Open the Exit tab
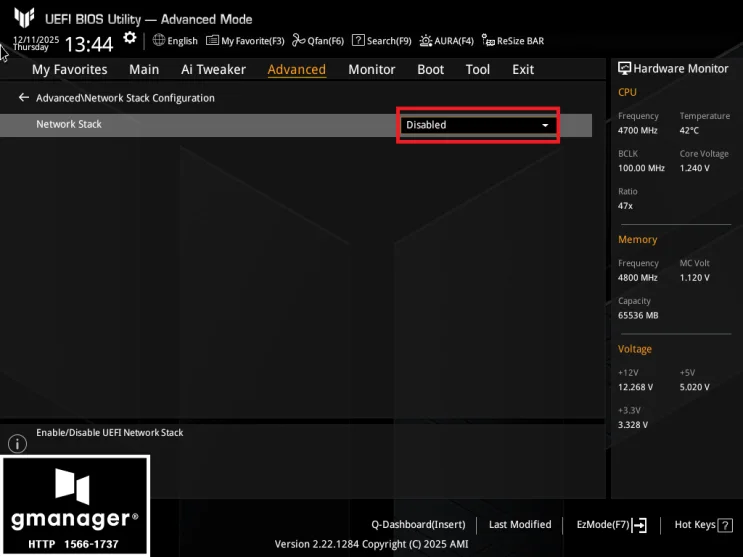This screenshot has height=557, width=743. tap(523, 69)
